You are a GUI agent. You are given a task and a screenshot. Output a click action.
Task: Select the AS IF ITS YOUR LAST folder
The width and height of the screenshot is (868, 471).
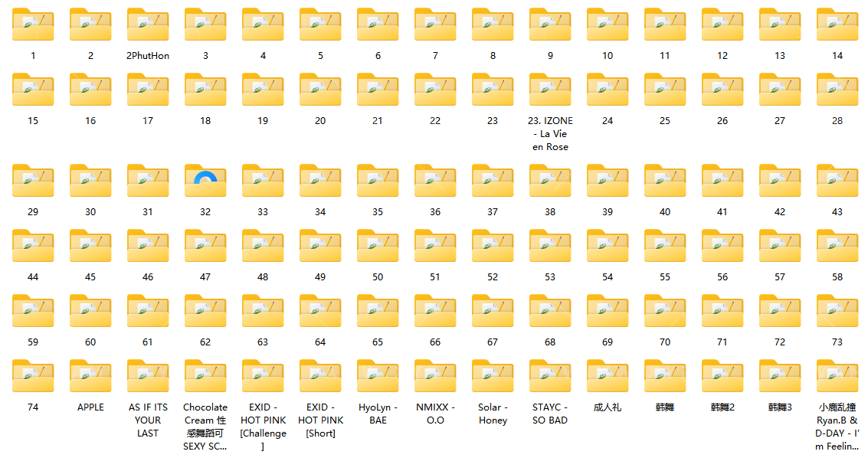tap(148, 377)
